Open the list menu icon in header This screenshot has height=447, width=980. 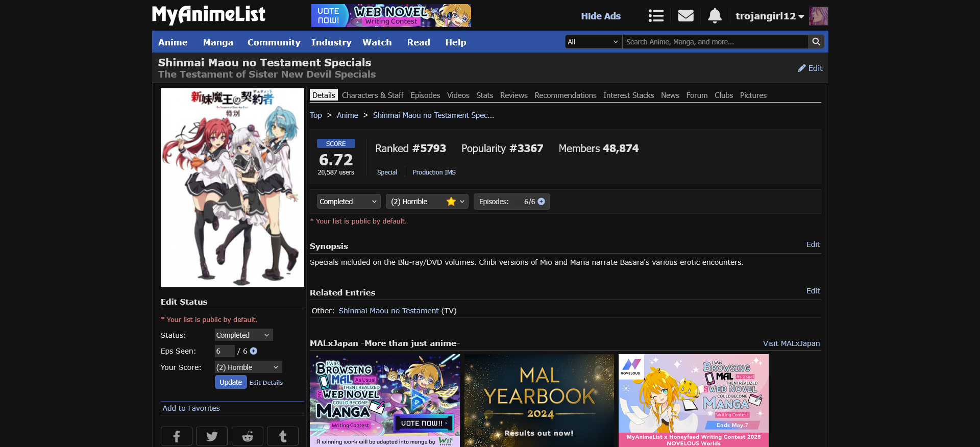pos(656,16)
